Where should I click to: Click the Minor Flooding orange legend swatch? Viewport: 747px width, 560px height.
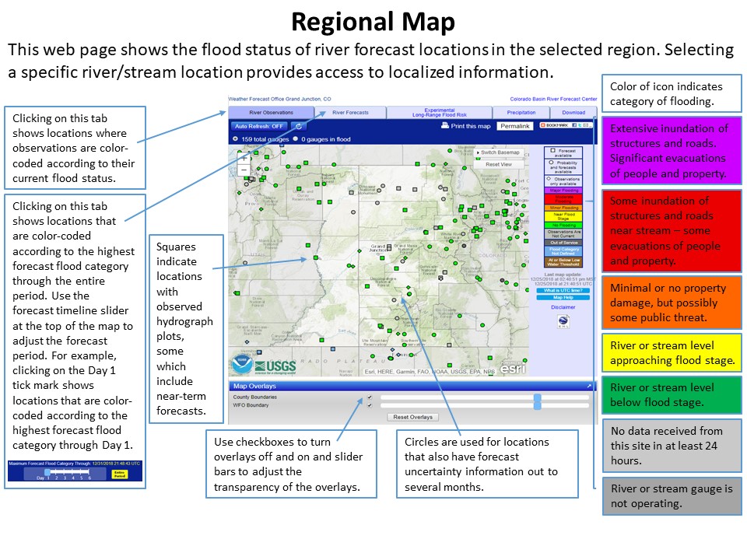click(x=563, y=208)
